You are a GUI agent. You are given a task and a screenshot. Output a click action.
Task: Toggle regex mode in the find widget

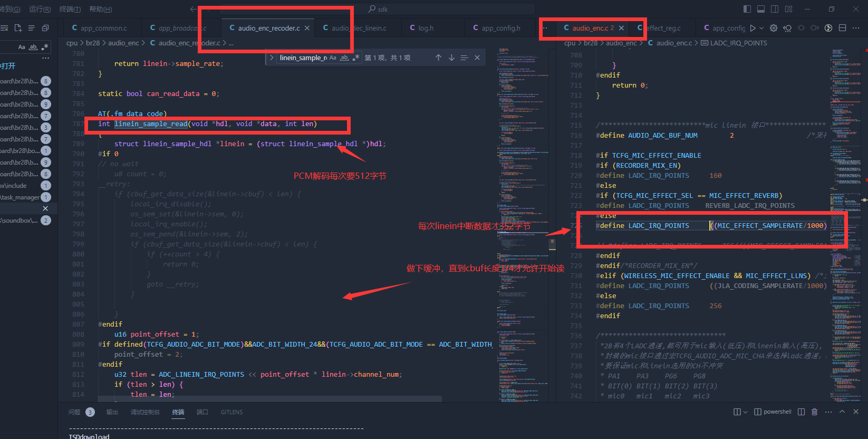click(x=356, y=58)
